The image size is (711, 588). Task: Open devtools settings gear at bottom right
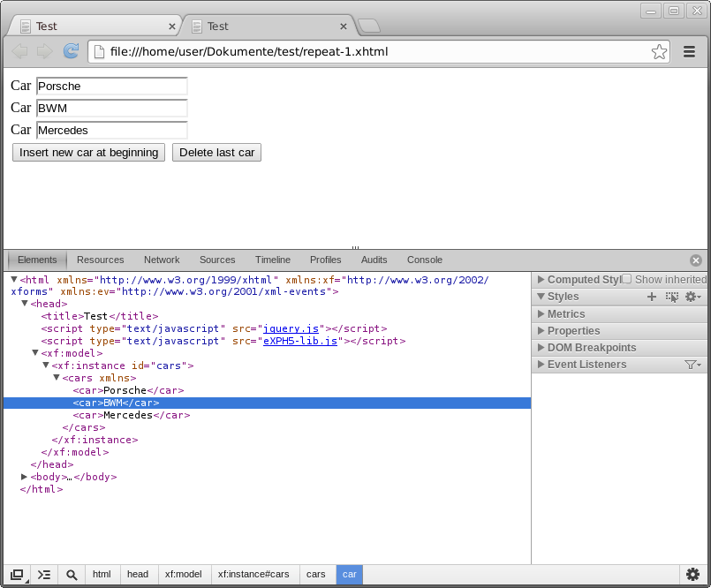pos(692,575)
